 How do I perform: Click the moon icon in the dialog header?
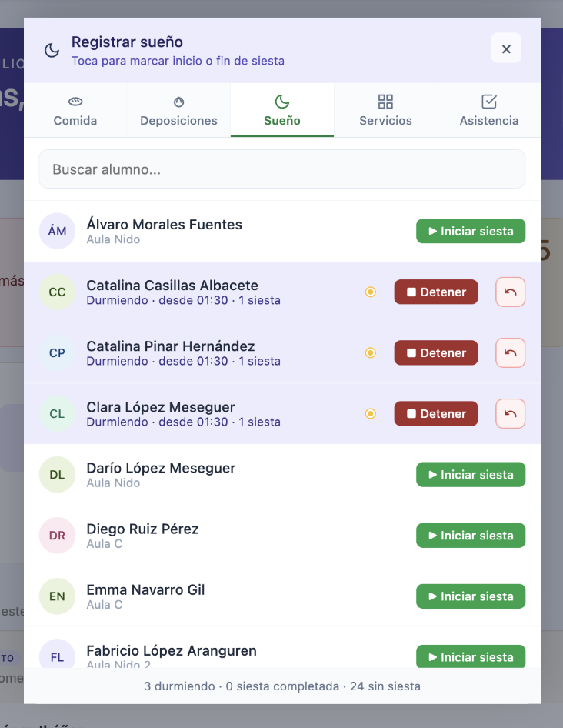point(52,50)
